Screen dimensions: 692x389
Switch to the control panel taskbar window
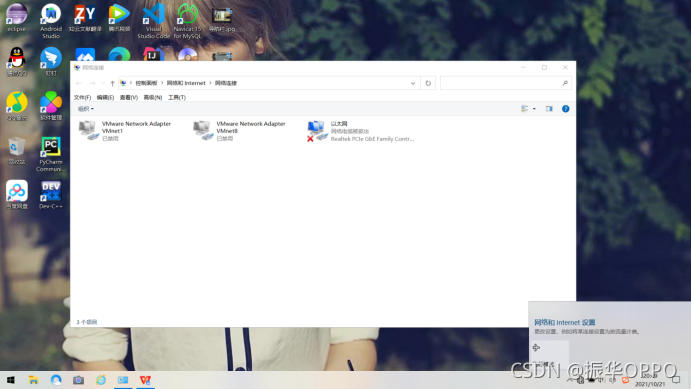pyautogui.click(x=123, y=380)
